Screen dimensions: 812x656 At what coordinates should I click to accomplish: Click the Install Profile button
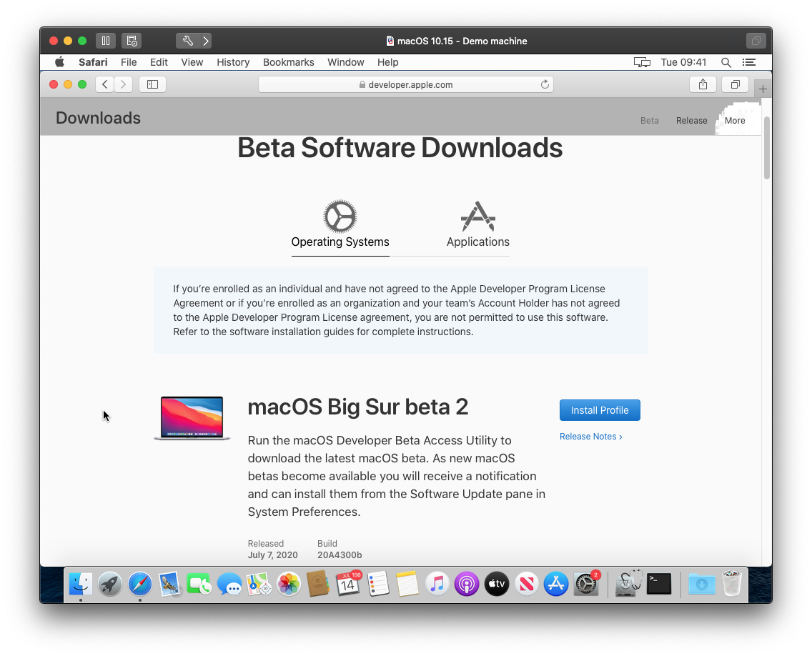[x=600, y=410]
